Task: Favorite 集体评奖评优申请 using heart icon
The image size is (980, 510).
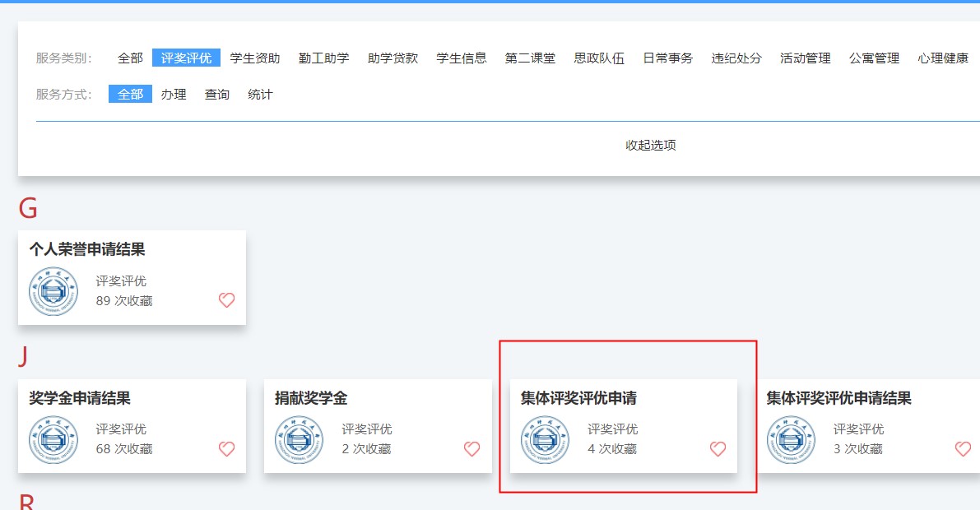Action: coord(718,448)
